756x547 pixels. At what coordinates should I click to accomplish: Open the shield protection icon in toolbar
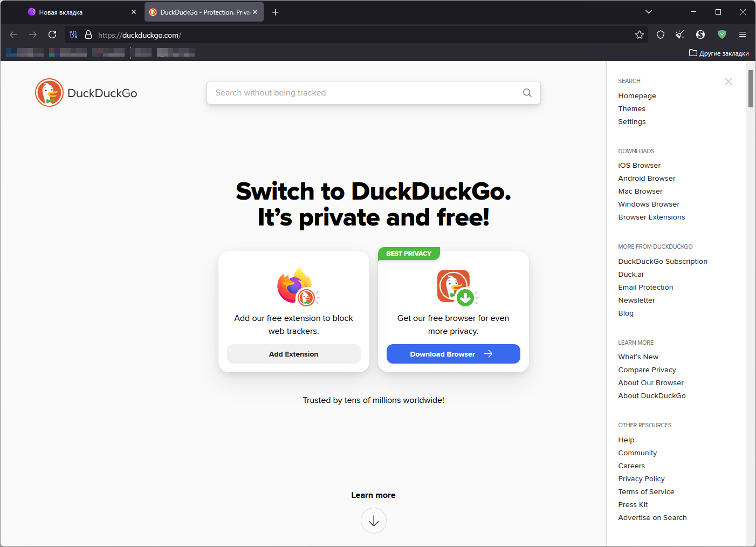click(x=661, y=35)
